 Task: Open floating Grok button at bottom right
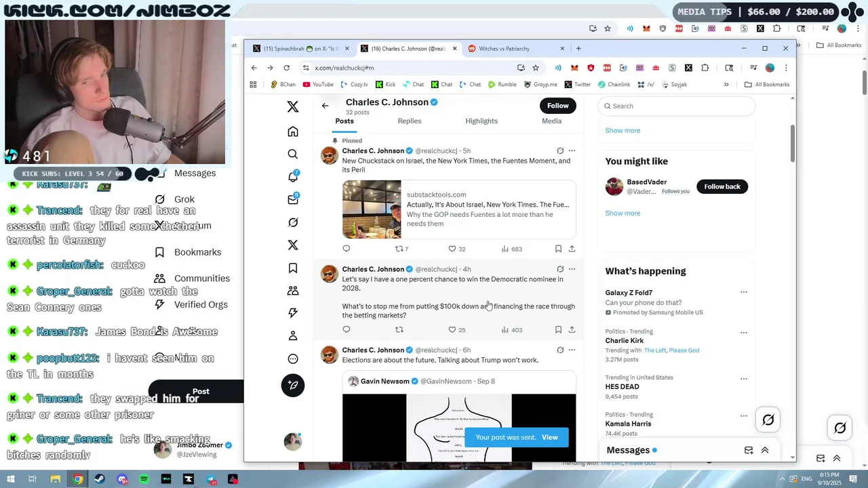[x=768, y=420]
